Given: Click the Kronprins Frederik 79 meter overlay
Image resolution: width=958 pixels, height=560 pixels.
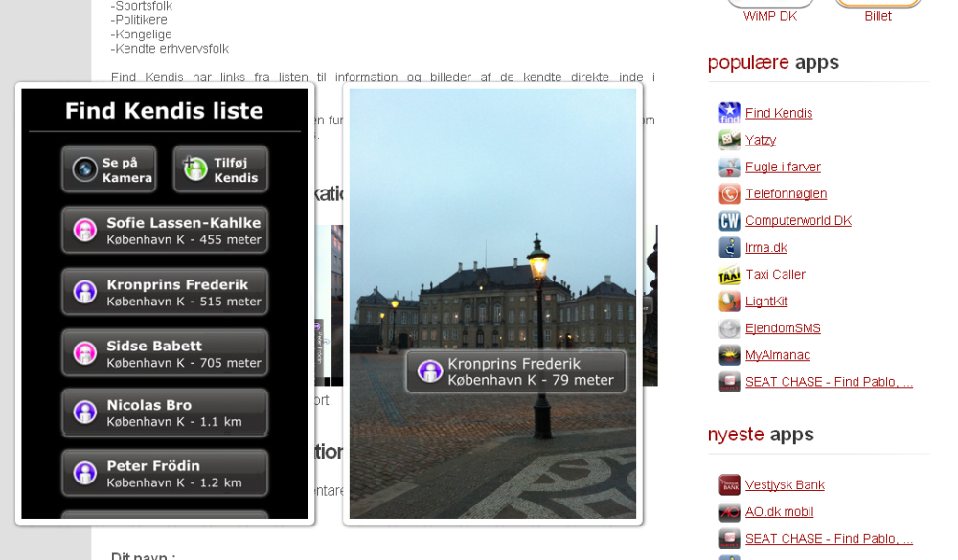Looking at the screenshot, I should point(517,370).
